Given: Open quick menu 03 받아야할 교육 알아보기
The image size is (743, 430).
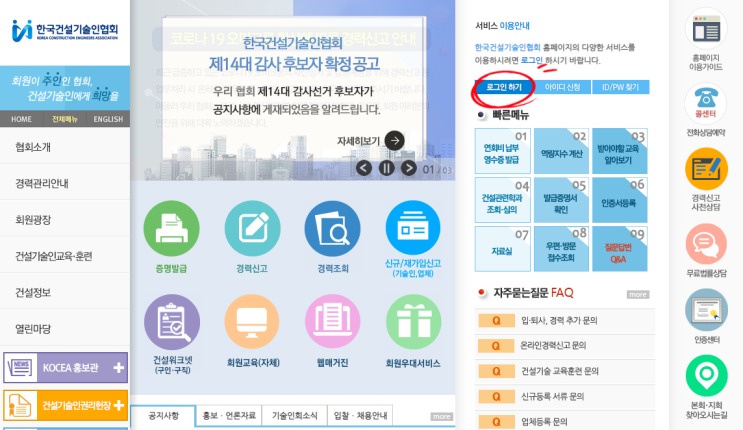Looking at the screenshot, I should point(620,151).
